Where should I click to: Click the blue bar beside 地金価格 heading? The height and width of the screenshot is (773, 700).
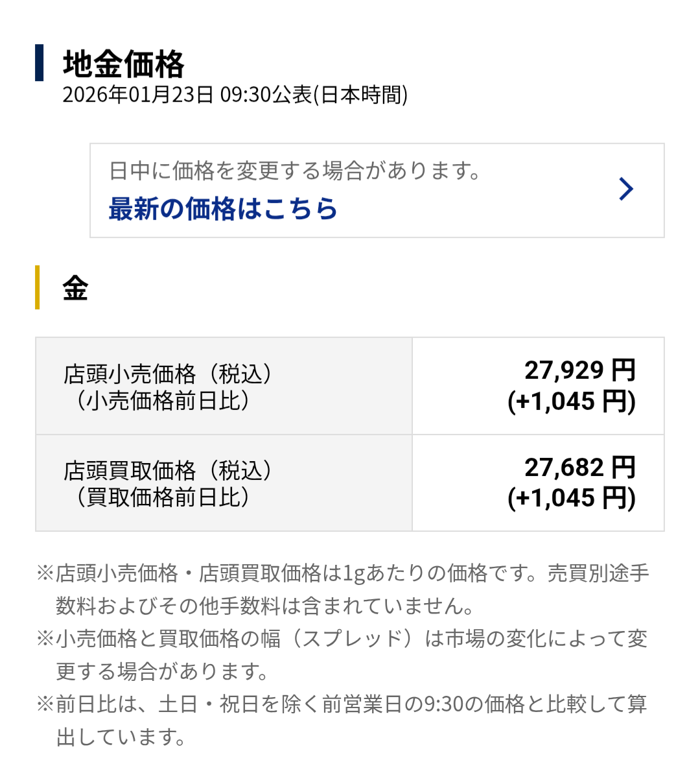[x=40, y=62]
